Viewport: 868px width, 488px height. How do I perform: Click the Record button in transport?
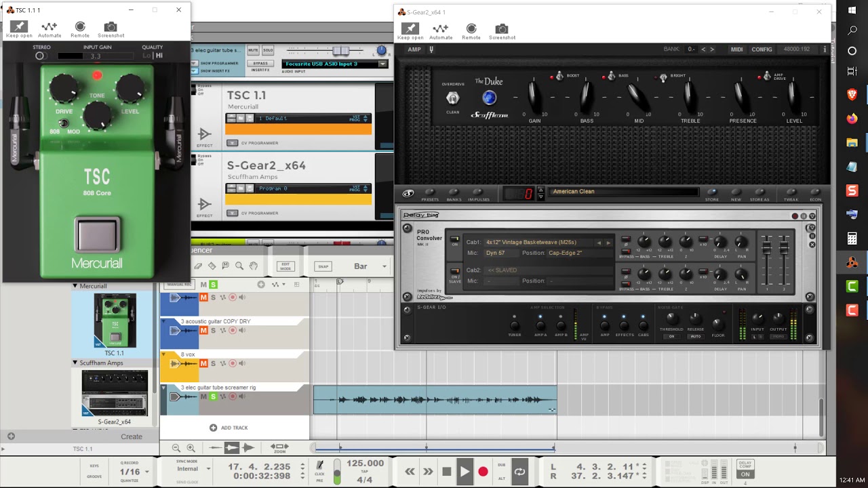483,471
